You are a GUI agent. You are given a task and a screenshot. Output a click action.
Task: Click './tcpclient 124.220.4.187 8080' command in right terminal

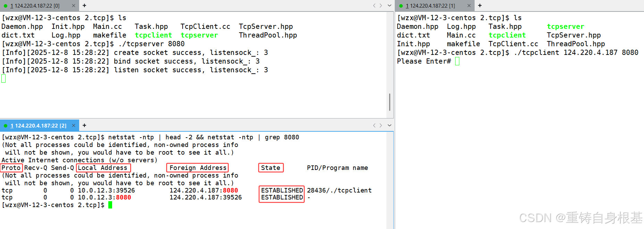tap(576, 52)
